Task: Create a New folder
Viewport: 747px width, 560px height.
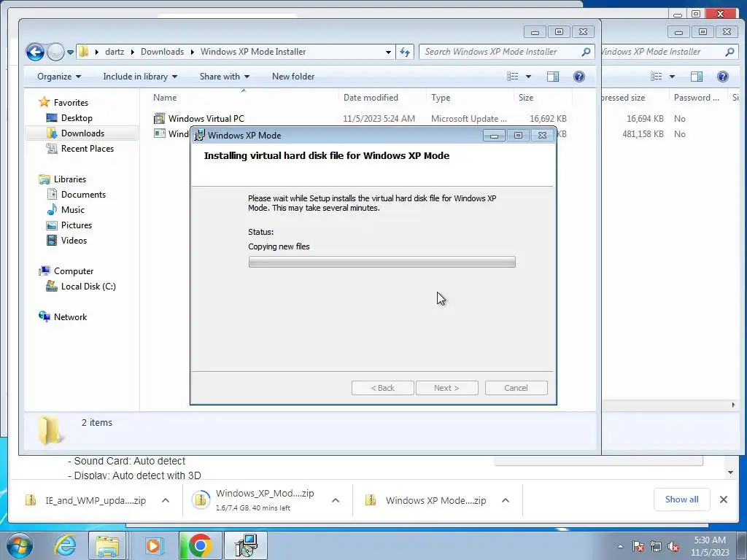Action: pos(293,76)
